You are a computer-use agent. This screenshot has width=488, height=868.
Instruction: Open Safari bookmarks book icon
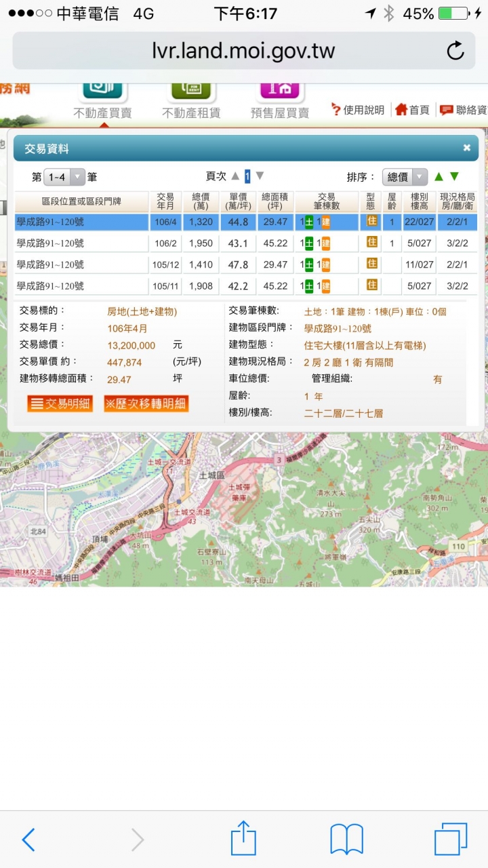(x=346, y=840)
